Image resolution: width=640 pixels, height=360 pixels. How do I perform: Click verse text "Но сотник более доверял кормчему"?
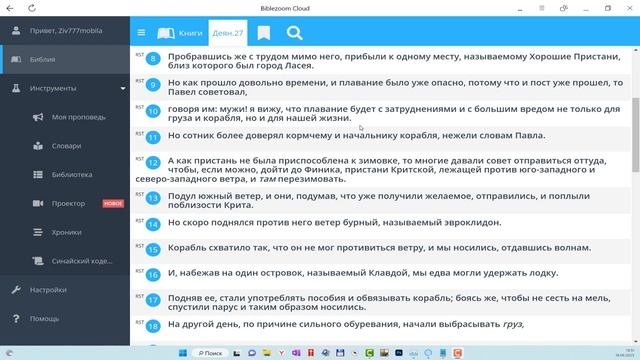click(x=254, y=135)
